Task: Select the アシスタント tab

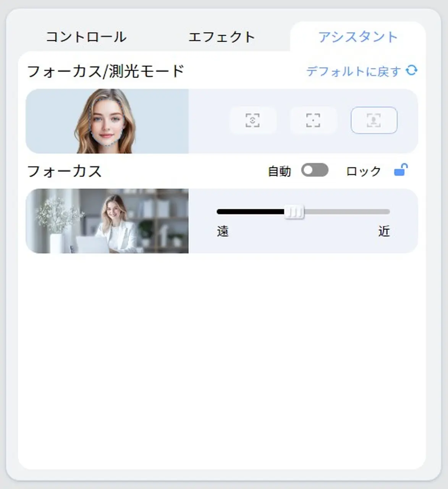Action: coord(358,37)
